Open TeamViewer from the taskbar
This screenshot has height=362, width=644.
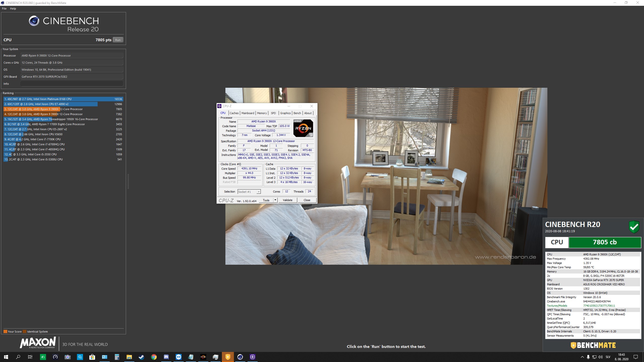[178, 357]
